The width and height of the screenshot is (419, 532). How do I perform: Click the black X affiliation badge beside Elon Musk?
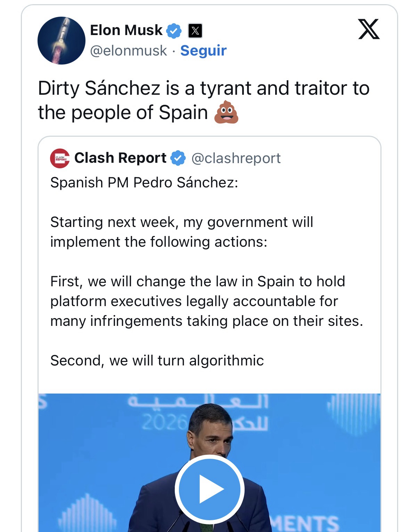coord(195,31)
